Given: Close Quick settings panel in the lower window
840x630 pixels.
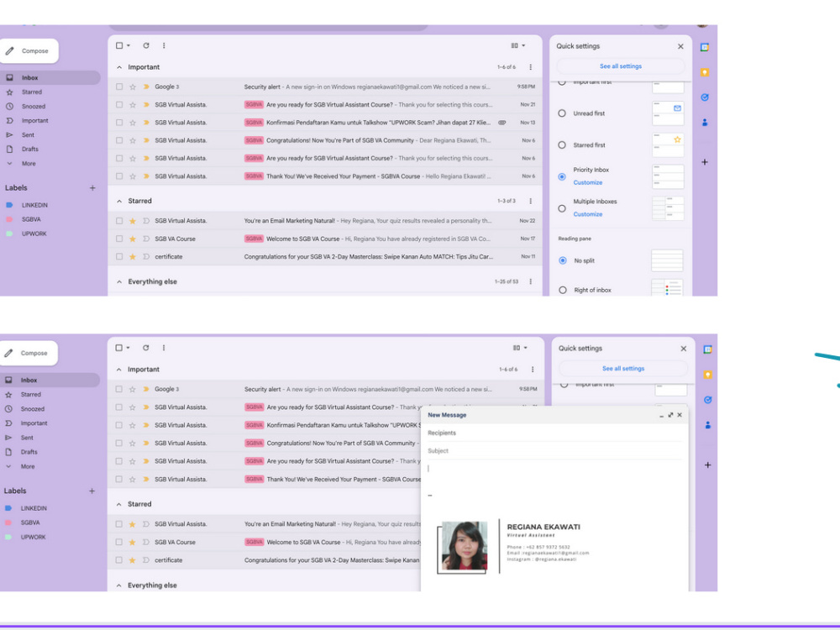Looking at the screenshot, I should click(x=683, y=349).
